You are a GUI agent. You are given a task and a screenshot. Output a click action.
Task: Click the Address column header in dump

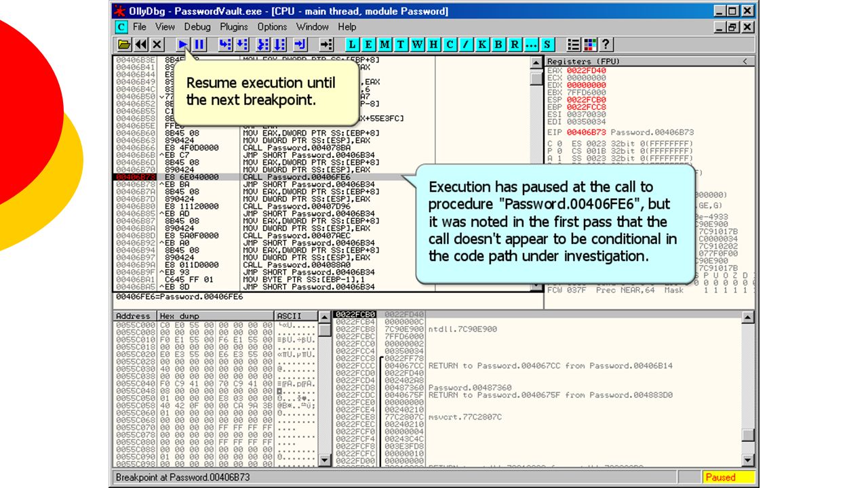[136, 316]
